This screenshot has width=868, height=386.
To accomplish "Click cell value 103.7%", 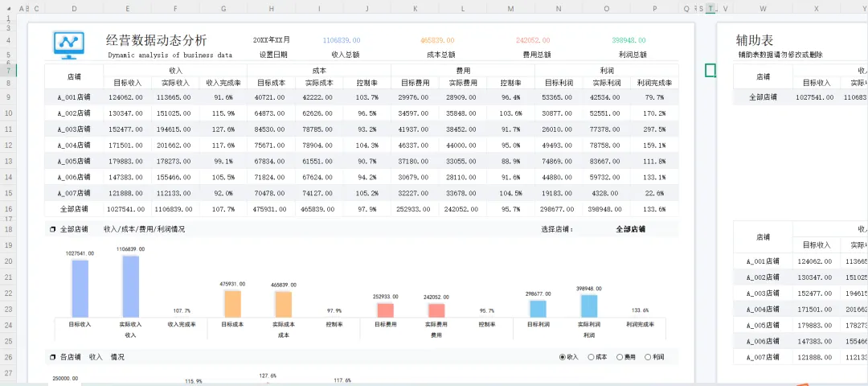I will click(366, 97).
